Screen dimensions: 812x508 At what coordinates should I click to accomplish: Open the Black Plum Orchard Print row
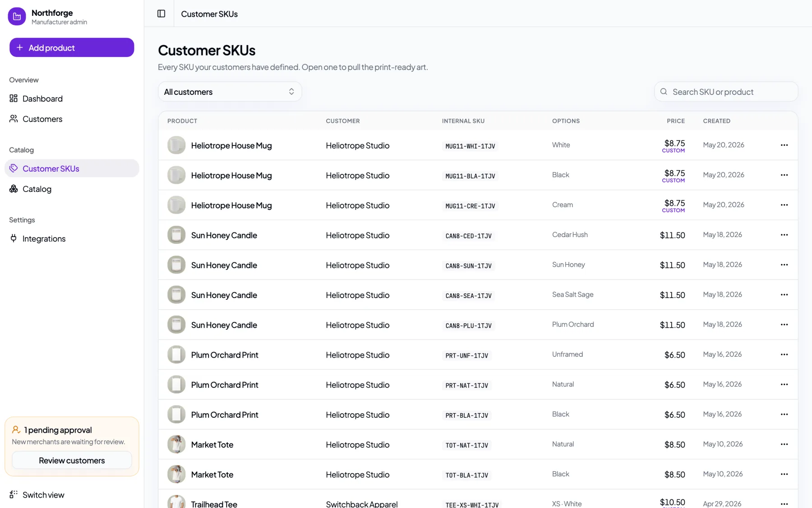(x=478, y=415)
